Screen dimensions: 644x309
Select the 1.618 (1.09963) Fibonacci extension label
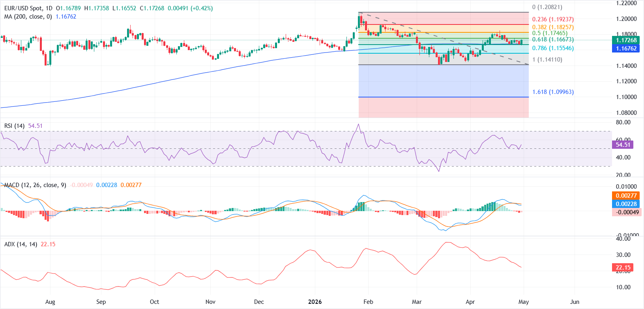553,92
